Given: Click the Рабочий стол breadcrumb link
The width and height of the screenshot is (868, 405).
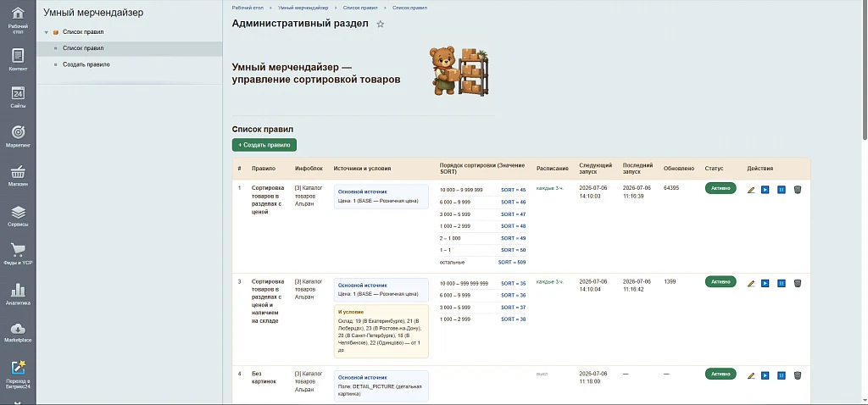Looking at the screenshot, I should [248, 8].
